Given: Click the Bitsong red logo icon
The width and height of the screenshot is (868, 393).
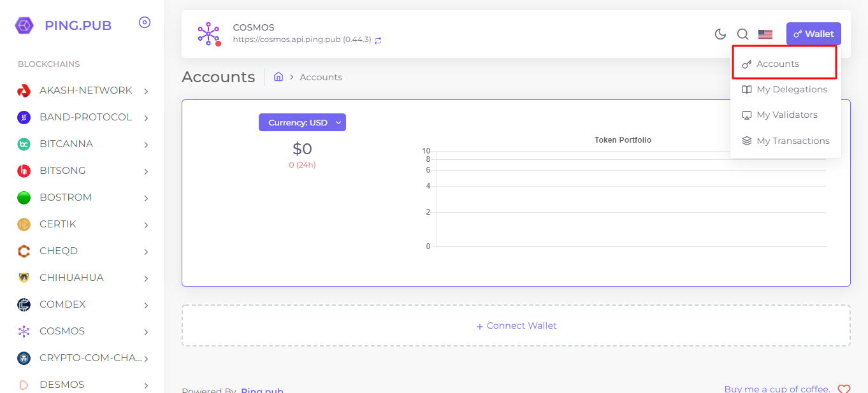Looking at the screenshot, I should coord(24,171).
